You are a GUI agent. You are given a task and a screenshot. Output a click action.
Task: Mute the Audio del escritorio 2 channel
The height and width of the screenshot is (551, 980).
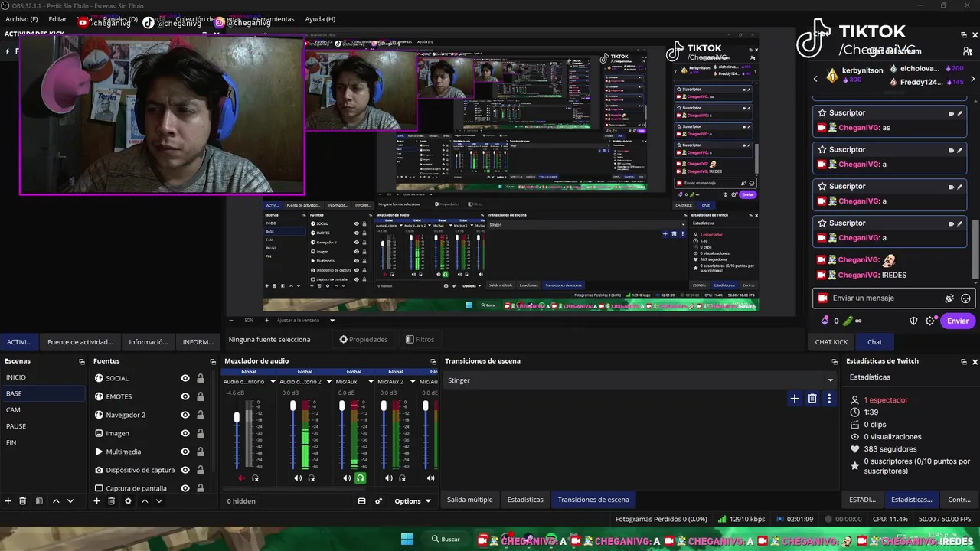(x=298, y=478)
